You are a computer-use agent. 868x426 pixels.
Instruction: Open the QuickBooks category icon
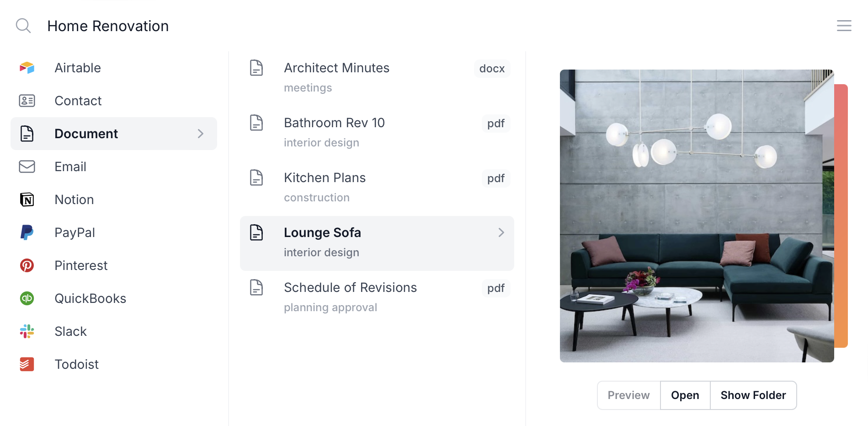pos(27,298)
